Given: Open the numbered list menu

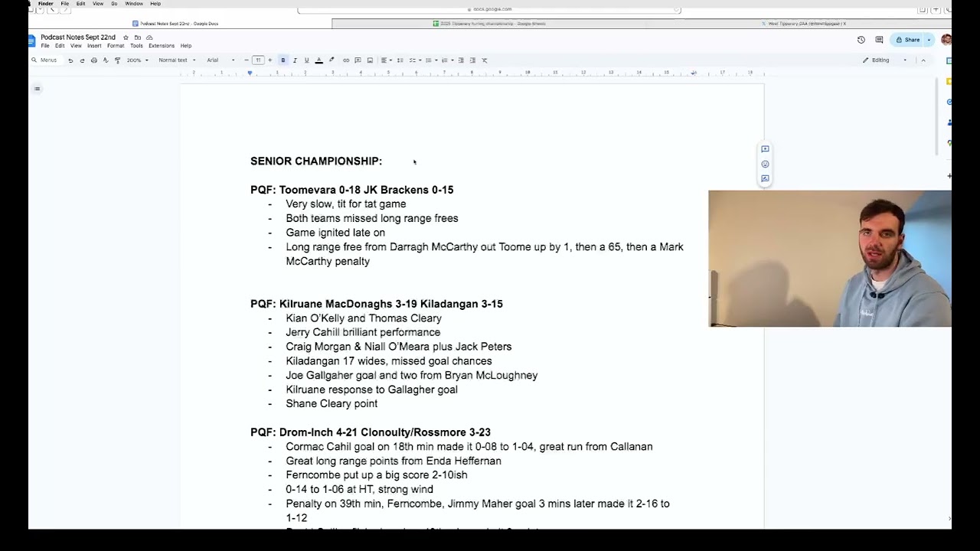Looking at the screenshot, I should (446, 60).
